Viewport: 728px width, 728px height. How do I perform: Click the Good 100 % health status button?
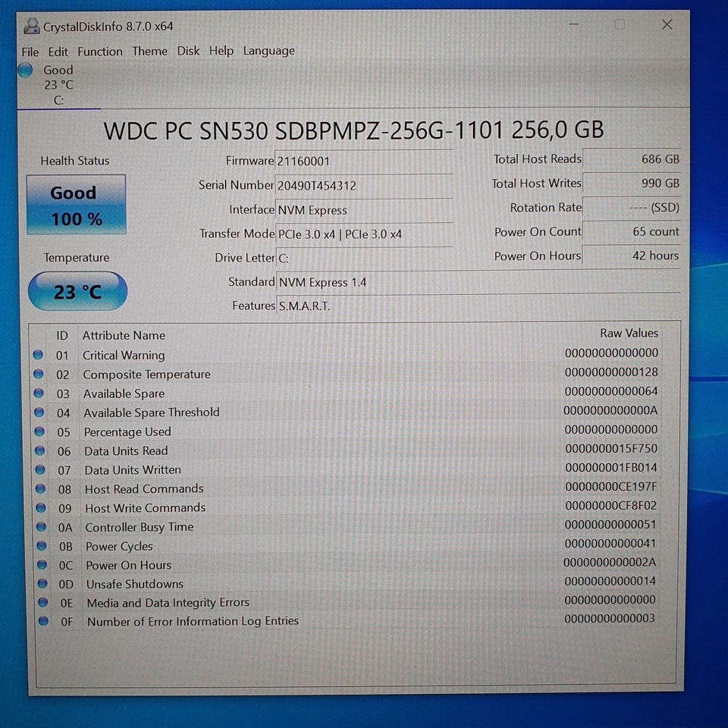tap(76, 205)
